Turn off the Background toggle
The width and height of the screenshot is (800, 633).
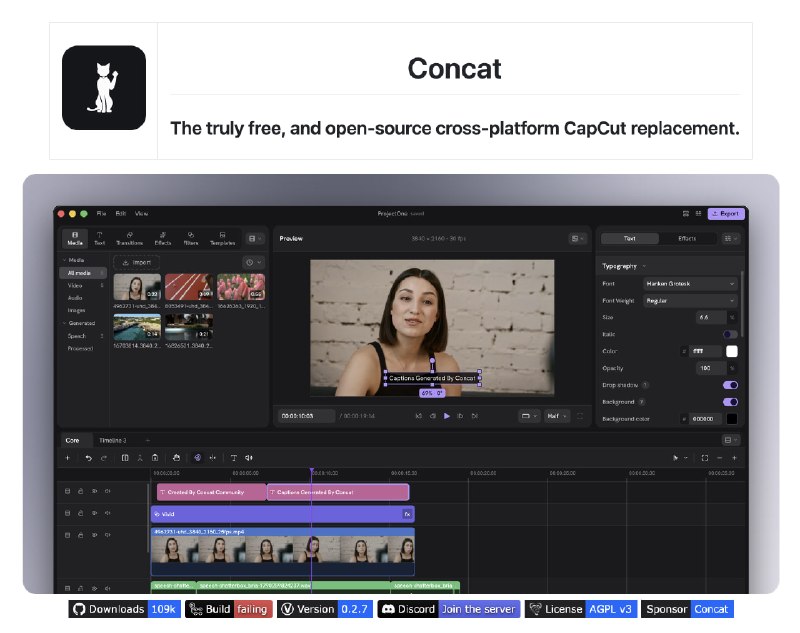(x=730, y=402)
